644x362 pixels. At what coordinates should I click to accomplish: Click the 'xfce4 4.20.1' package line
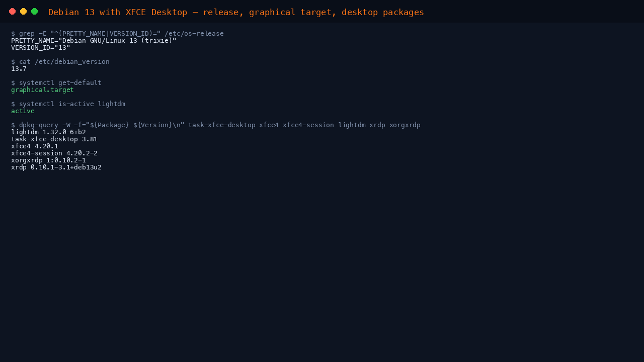(x=35, y=146)
